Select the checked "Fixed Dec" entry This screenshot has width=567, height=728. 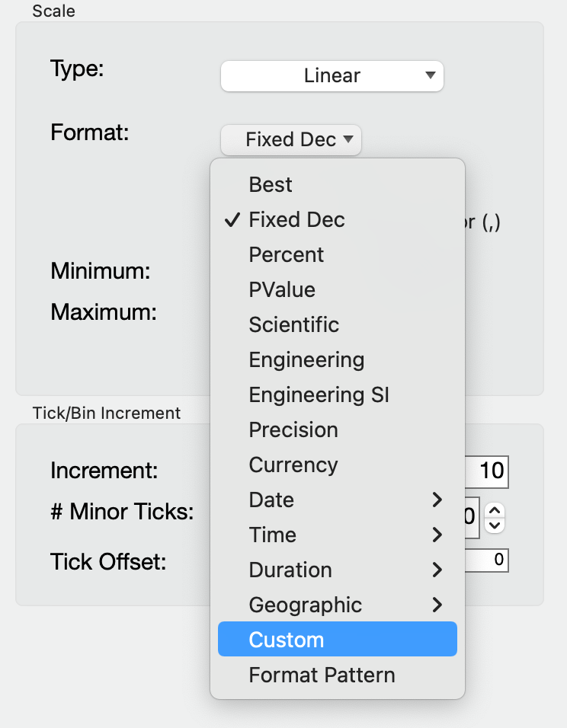tap(296, 219)
